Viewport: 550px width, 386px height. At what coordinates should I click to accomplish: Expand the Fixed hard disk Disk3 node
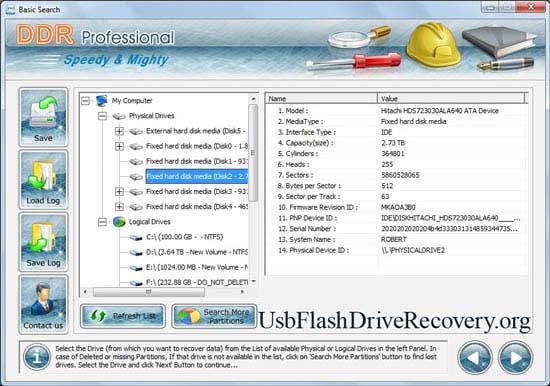pos(119,192)
